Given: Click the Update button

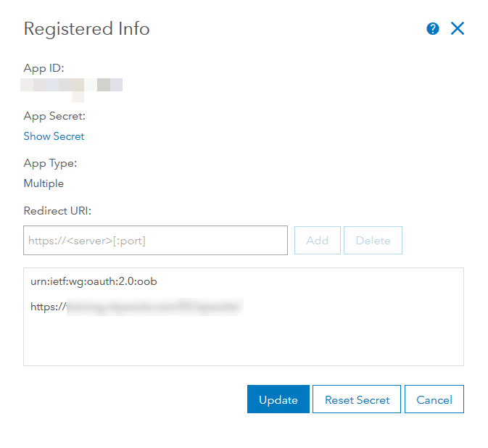Looking at the screenshot, I should coord(278,399).
